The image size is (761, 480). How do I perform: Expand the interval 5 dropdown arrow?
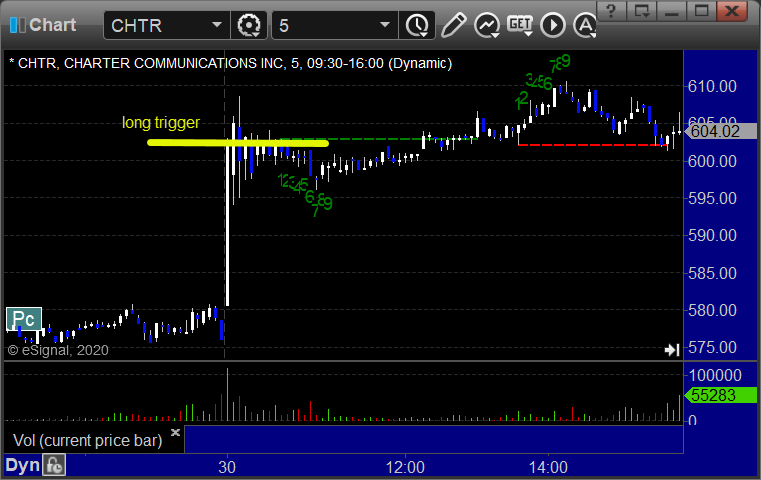pos(385,25)
